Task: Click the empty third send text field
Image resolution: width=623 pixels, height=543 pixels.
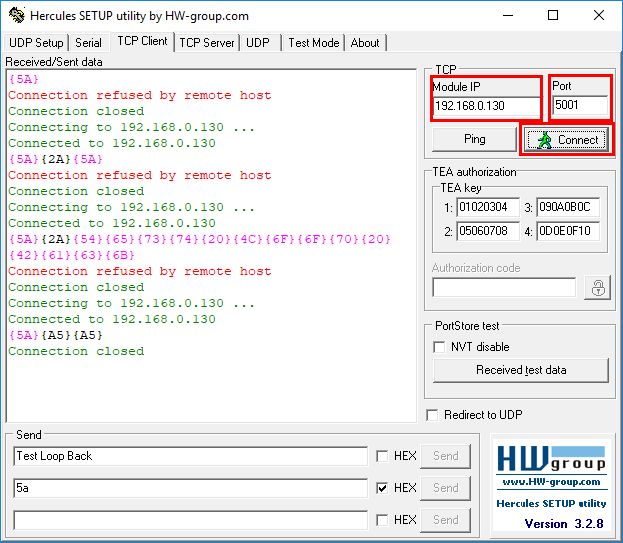Action: point(191,520)
